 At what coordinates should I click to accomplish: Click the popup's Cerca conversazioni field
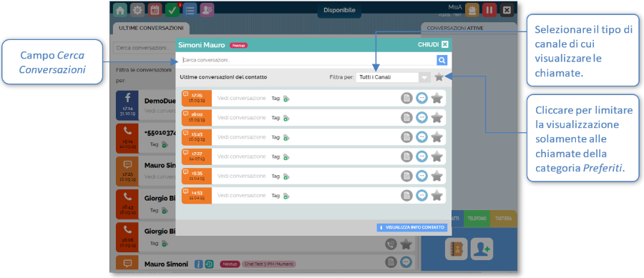[308, 60]
